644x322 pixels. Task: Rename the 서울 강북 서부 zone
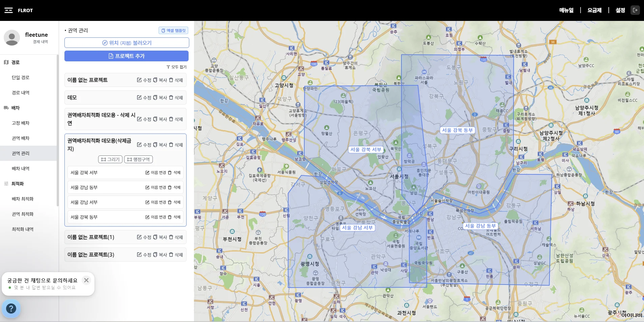click(x=156, y=173)
